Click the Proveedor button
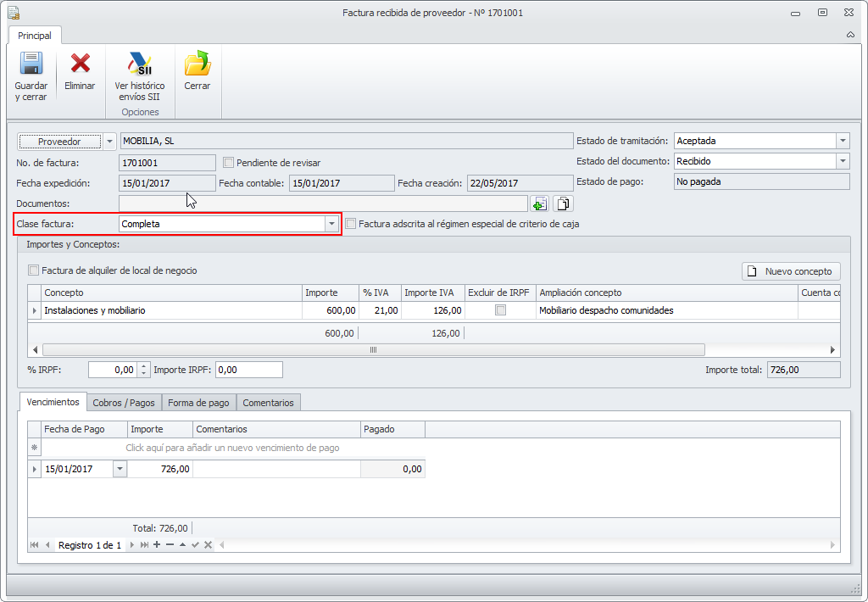 59,142
